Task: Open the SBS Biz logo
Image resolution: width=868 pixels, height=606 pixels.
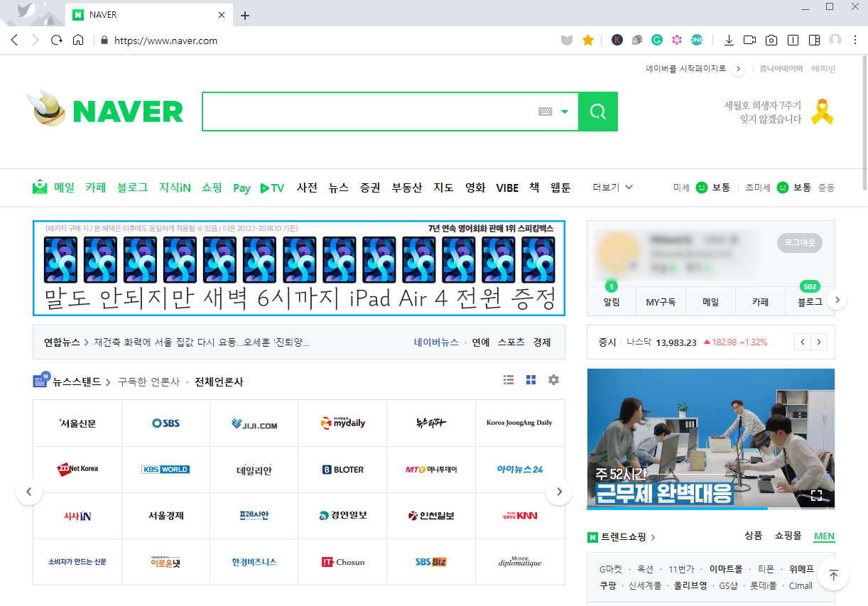Action: [x=431, y=562]
